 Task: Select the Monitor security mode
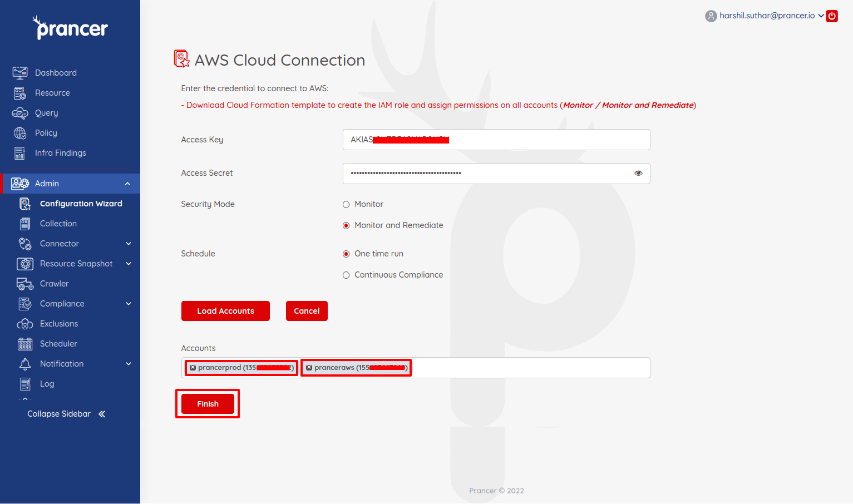click(346, 204)
